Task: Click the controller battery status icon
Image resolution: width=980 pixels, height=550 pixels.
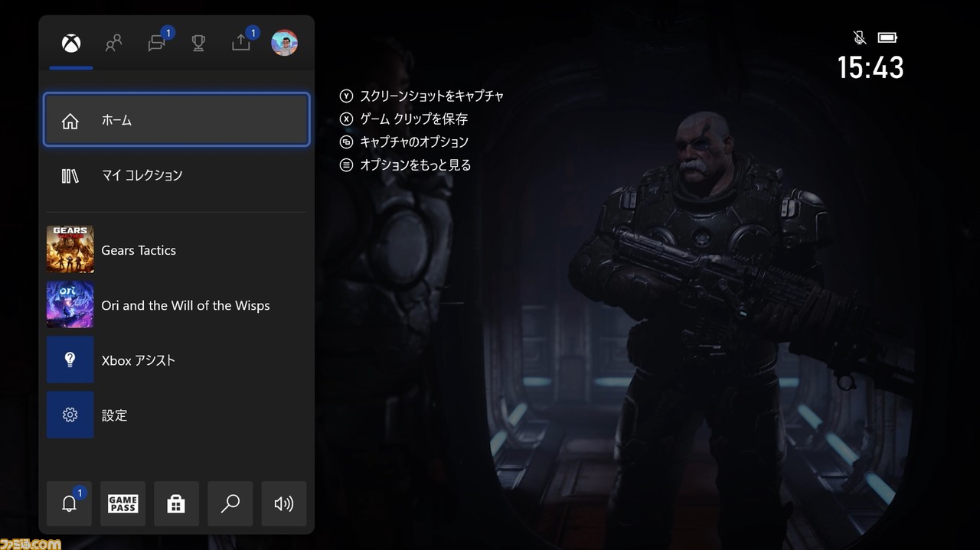Action: pos(887,37)
